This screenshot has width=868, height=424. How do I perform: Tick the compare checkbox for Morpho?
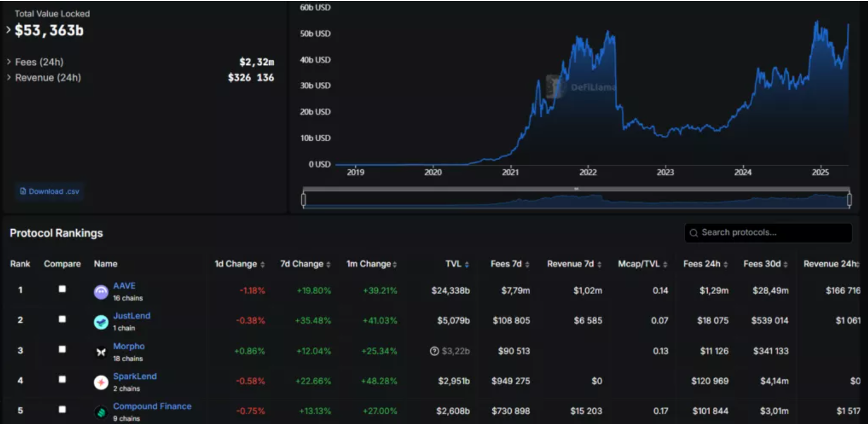pyautogui.click(x=62, y=349)
